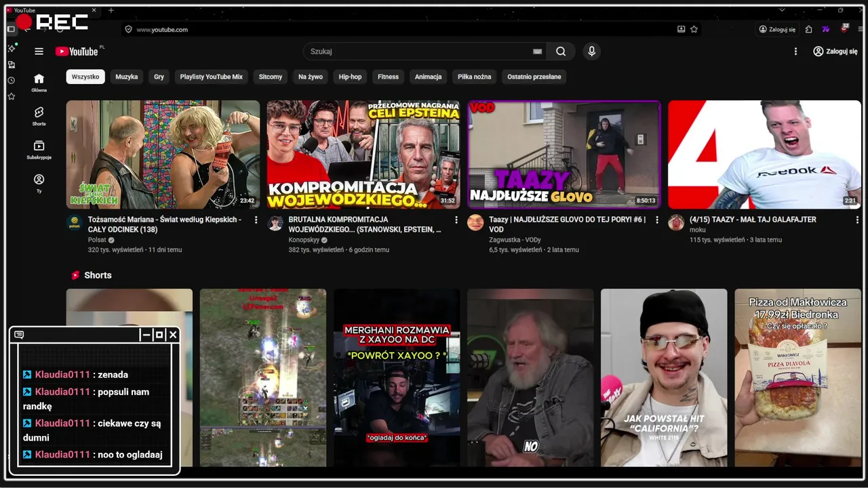This screenshot has width=868, height=488.
Task: Open YouTube settings three-dot menu in header
Action: [795, 52]
